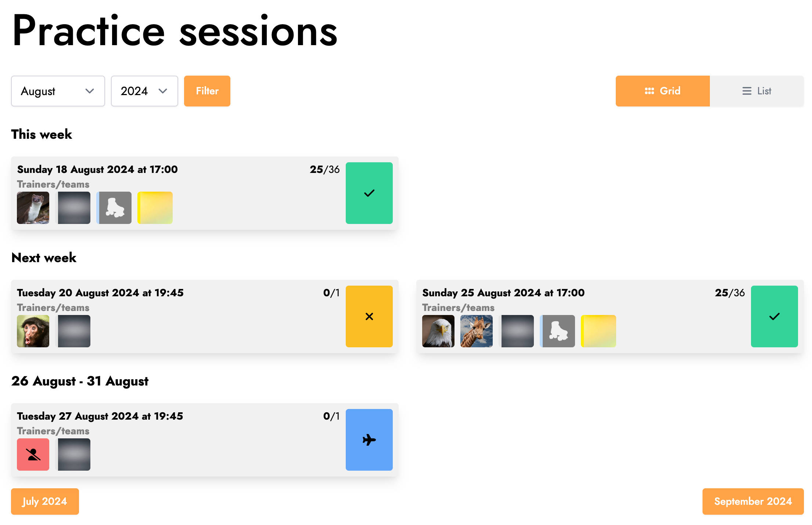The height and width of the screenshot is (525, 812).
Task: Click the roller skate team icon on 25 August
Action: click(x=557, y=331)
